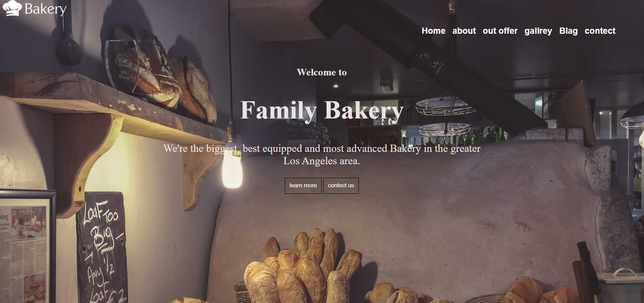Click the Bakery logo text

45,9
